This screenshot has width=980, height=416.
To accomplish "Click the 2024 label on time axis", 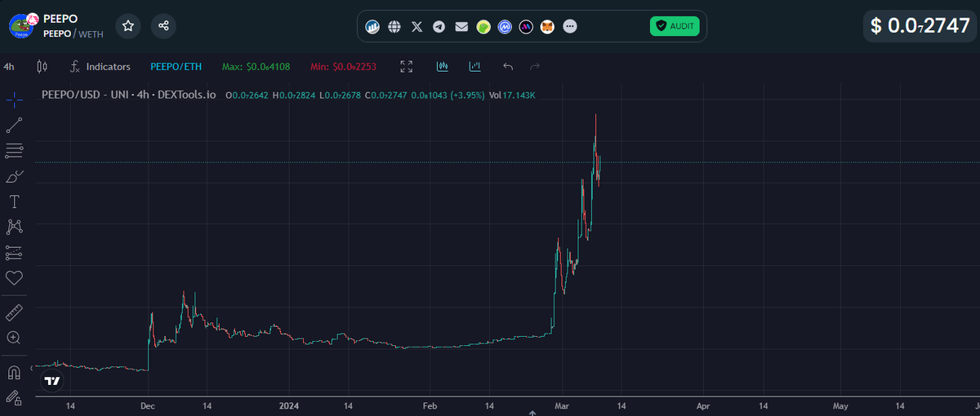I will click(289, 405).
